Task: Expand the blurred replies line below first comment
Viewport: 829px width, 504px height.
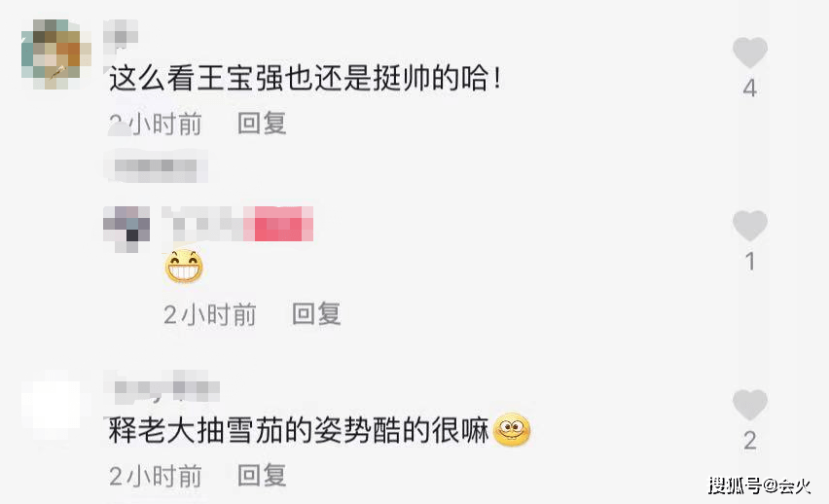Action: click(156, 166)
